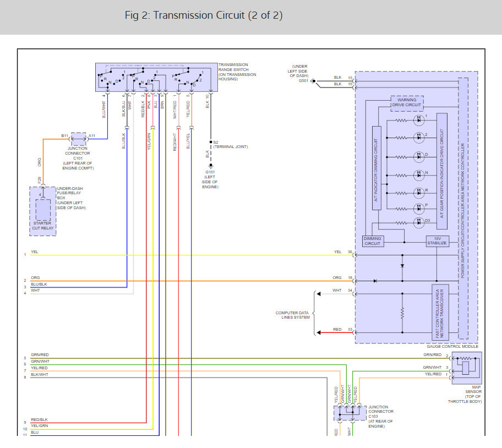Screen dimensions: 502x448
Task: Click 'BLU/BLK' label on left line 3
Action: coord(39,284)
